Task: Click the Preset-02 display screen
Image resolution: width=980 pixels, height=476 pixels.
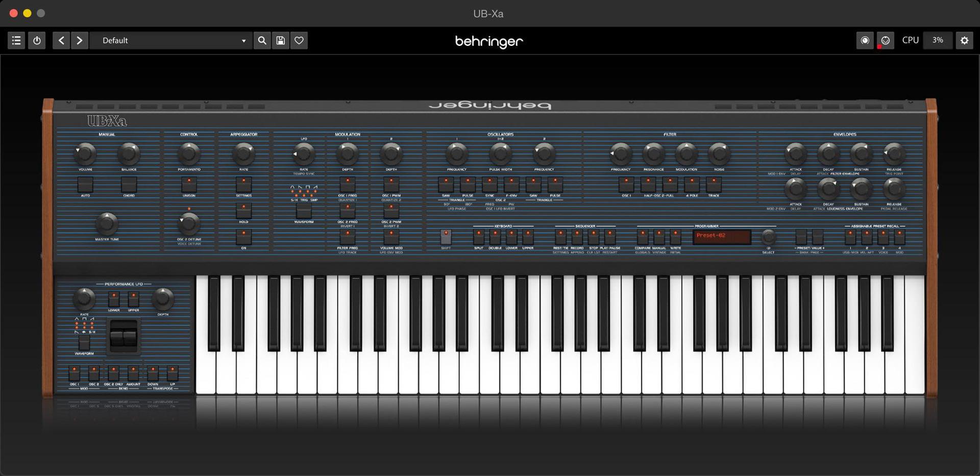Action: (721, 237)
